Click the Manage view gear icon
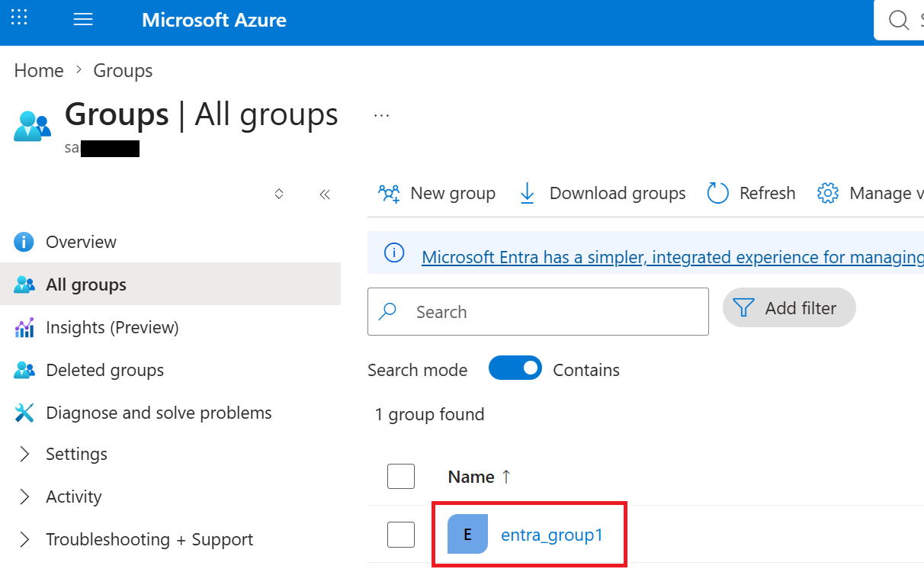The image size is (924, 569). pyautogui.click(x=828, y=194)
